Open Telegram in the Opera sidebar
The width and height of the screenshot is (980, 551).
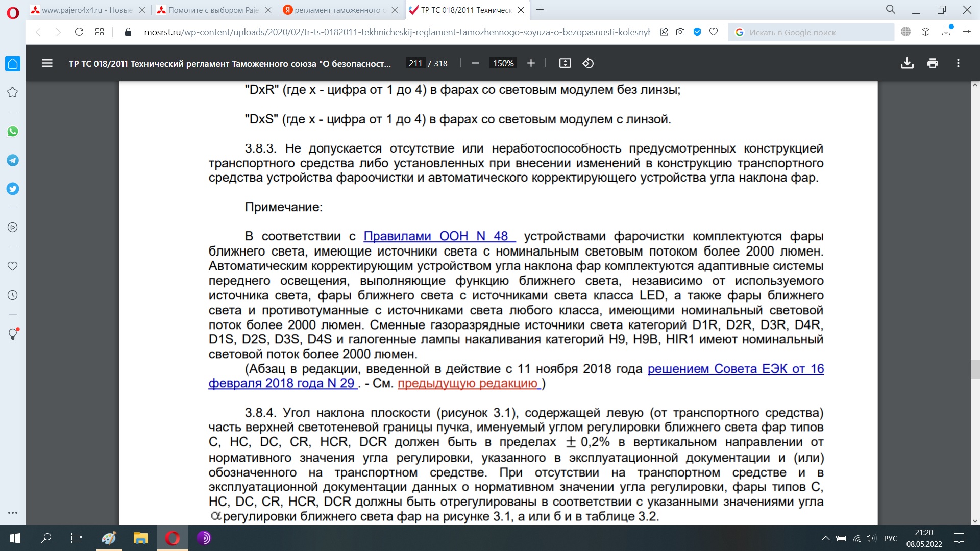(13, 160)
